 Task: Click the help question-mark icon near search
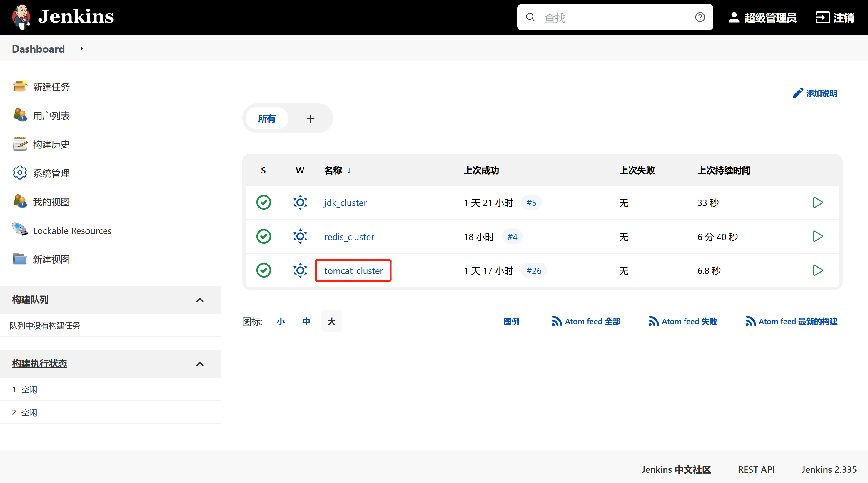point(700,17)
